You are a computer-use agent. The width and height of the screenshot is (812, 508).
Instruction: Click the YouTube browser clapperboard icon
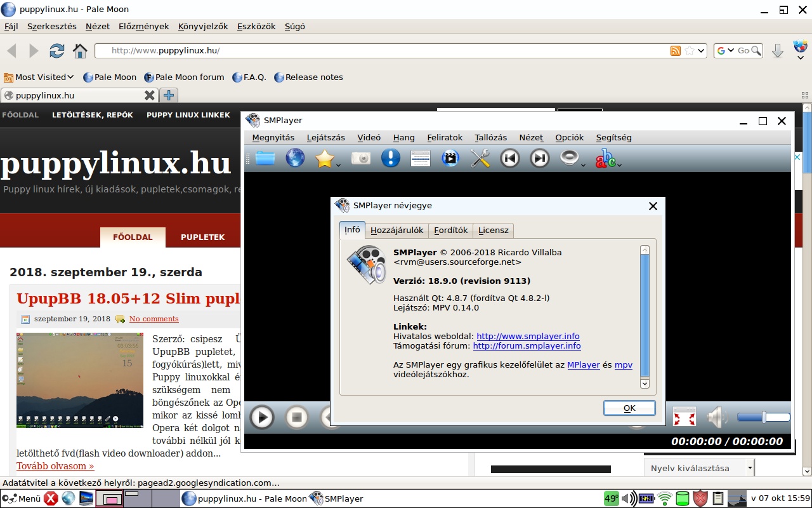(x=450, y=158)
